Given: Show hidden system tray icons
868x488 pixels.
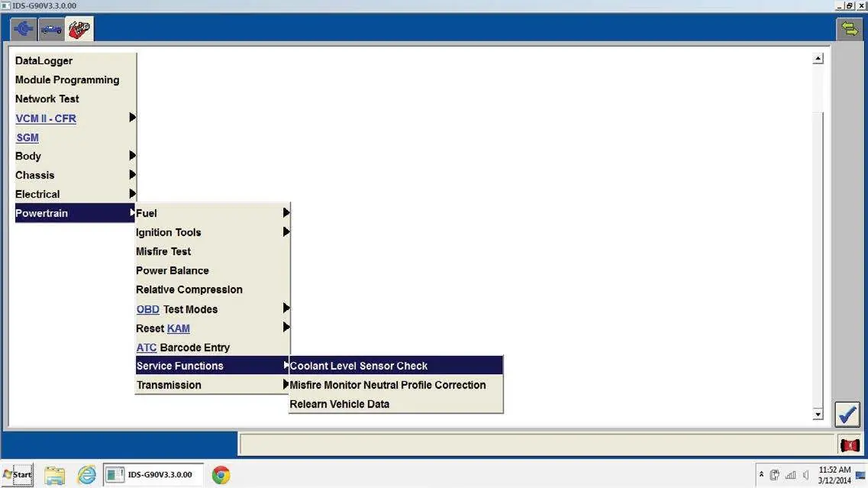Looking at the screenshot, I should pos(761,475).
